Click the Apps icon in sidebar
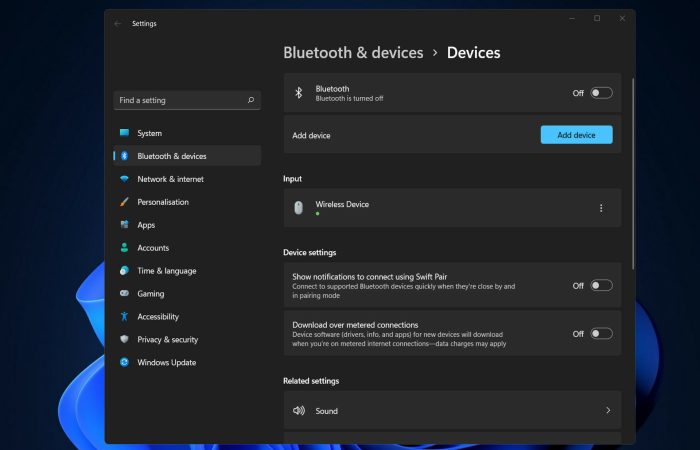 click(125, 225)
